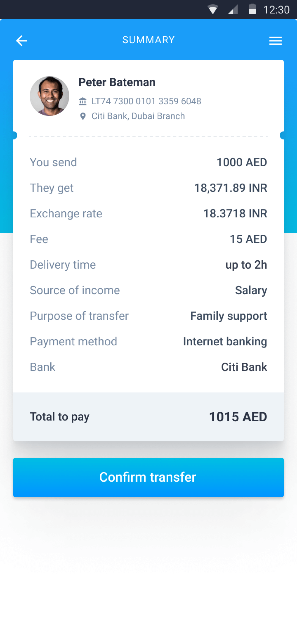The height and width of the screenshot is (644, 297).
Task: Tap the 1000 AED send amount
Action: 242,162
